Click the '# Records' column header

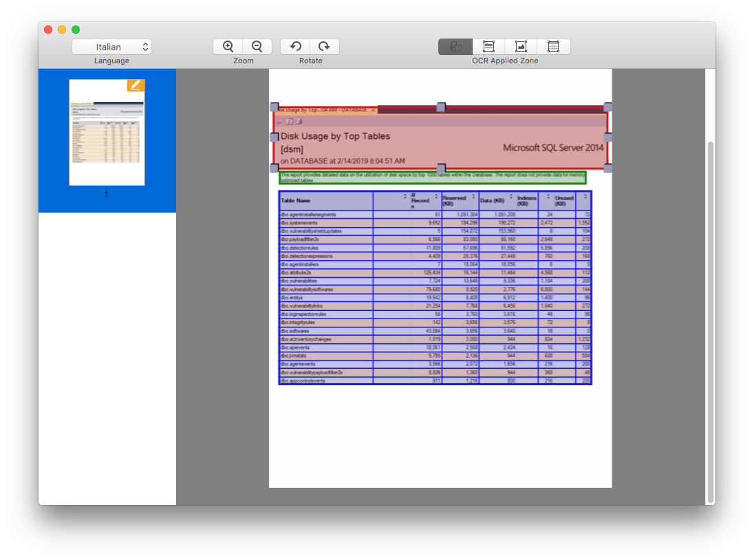pos(420,200)
